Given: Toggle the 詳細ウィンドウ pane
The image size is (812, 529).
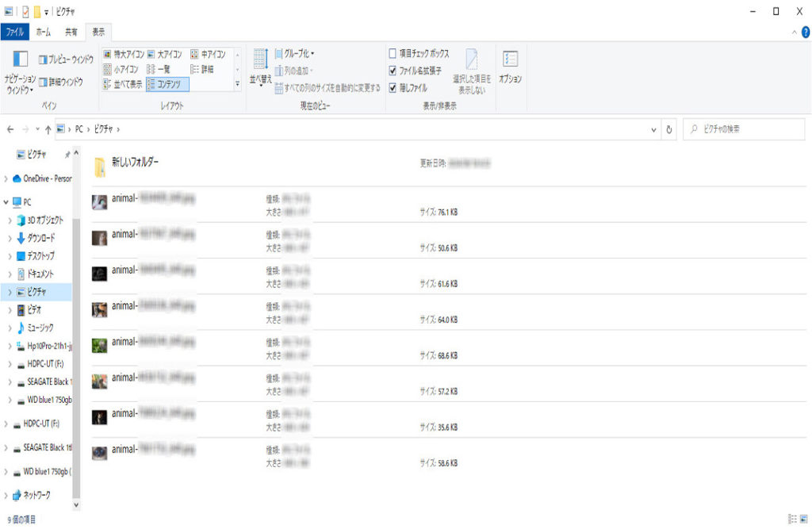Looking at the screenshot, I should coord(60,81).
